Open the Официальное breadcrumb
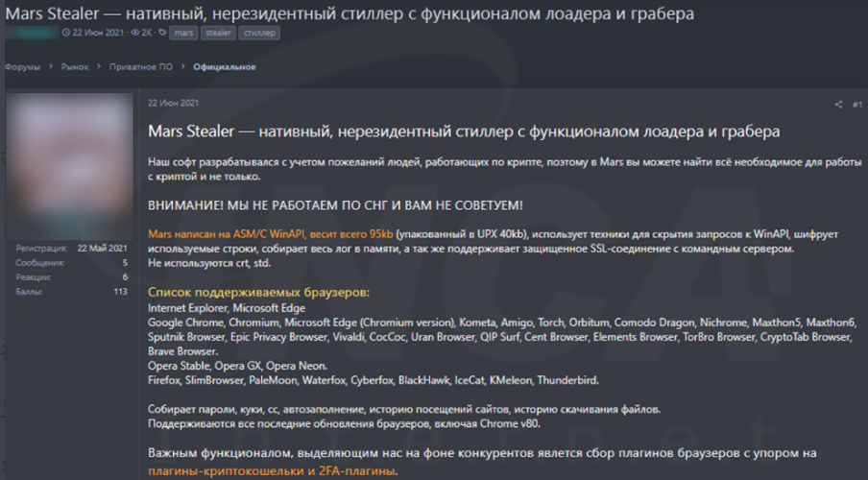Screen dimensions: 868x480 pyautogui.click(x=224, y=67)
